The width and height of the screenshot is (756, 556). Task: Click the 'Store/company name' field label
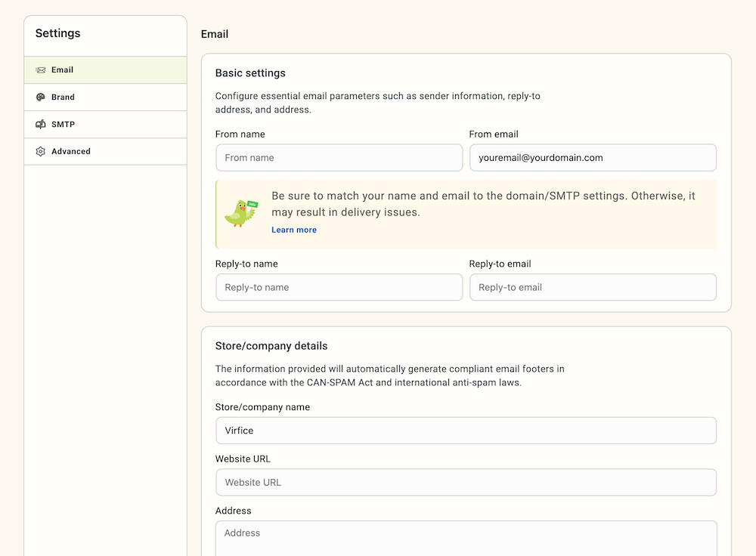[262, 407]
